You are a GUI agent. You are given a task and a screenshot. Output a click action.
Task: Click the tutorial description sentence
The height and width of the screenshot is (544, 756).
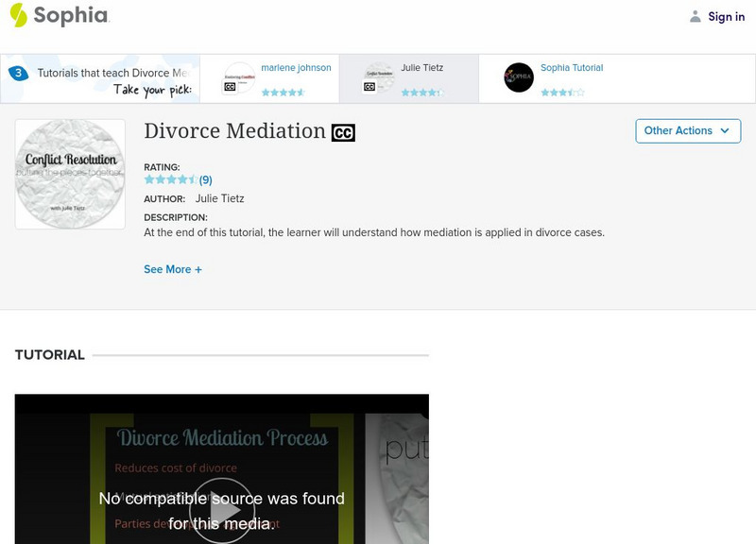(374, 232)
